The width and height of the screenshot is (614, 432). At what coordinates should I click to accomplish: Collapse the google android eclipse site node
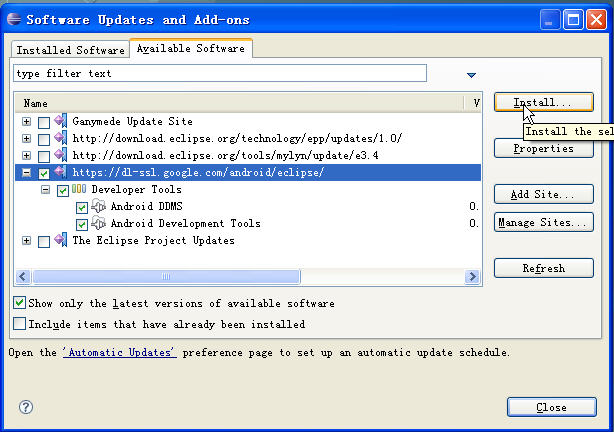click(x=26, y=172)
